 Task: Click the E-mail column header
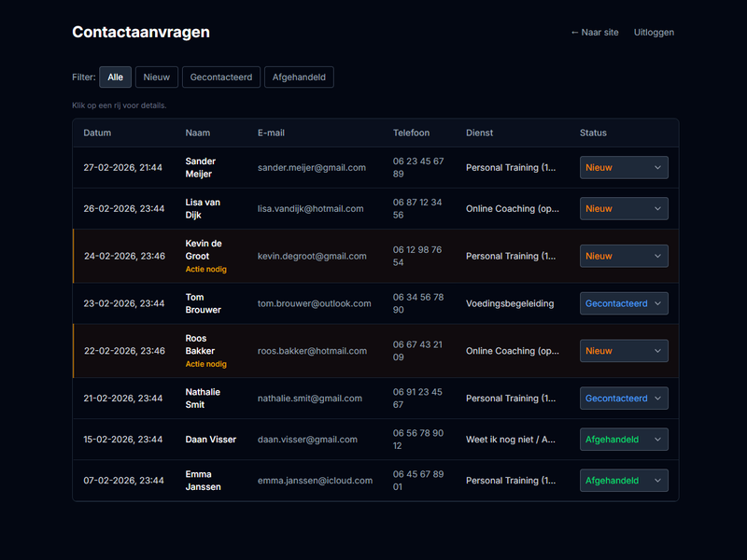pos(271,133)
